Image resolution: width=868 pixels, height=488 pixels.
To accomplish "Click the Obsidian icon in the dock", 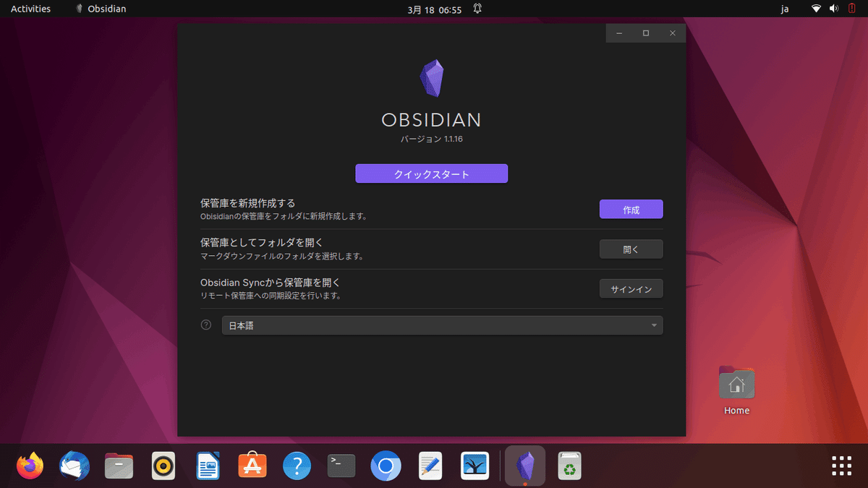I will [x=524, y=466].
